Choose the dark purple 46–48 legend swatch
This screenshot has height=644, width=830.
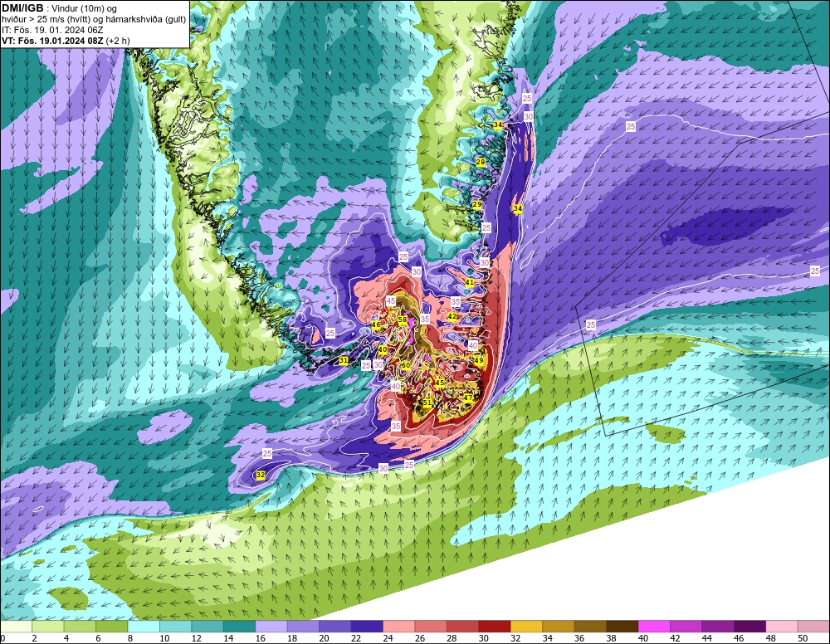click(749, 627)
